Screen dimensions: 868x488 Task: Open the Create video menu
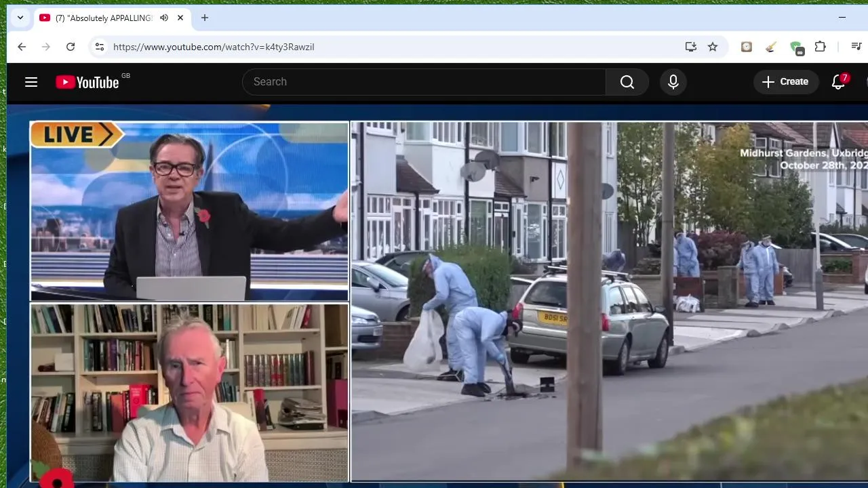click(785, 82)
